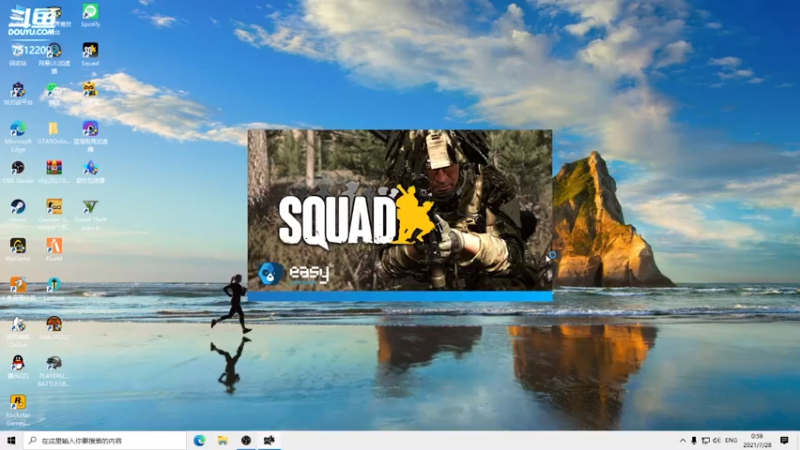Viewport: 800px width, 450px height.
Task: Open network status tray icon
Action: pos(706,440)
